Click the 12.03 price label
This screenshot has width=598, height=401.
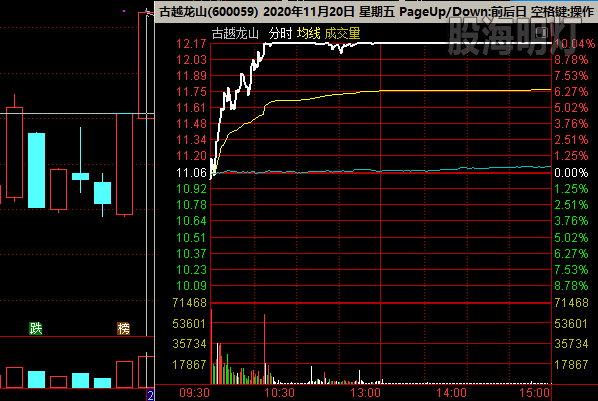pyautogui.click(x=191, y=60)
